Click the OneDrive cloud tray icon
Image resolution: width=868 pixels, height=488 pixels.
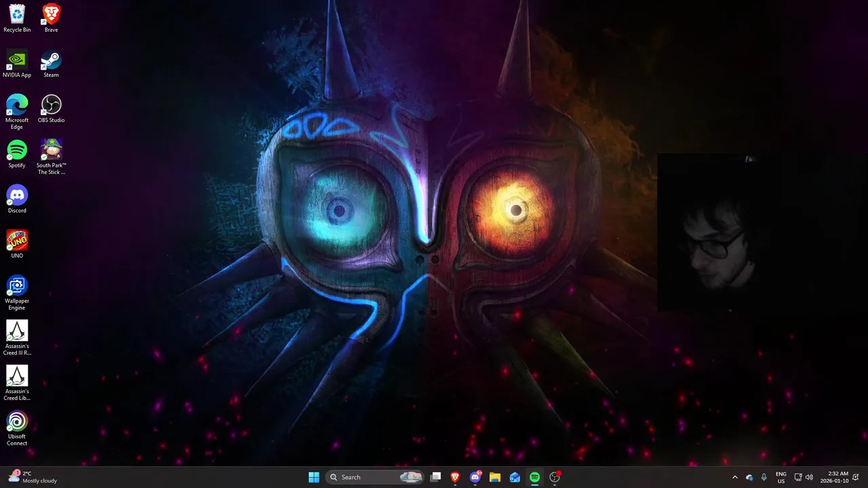pos(749,477)
